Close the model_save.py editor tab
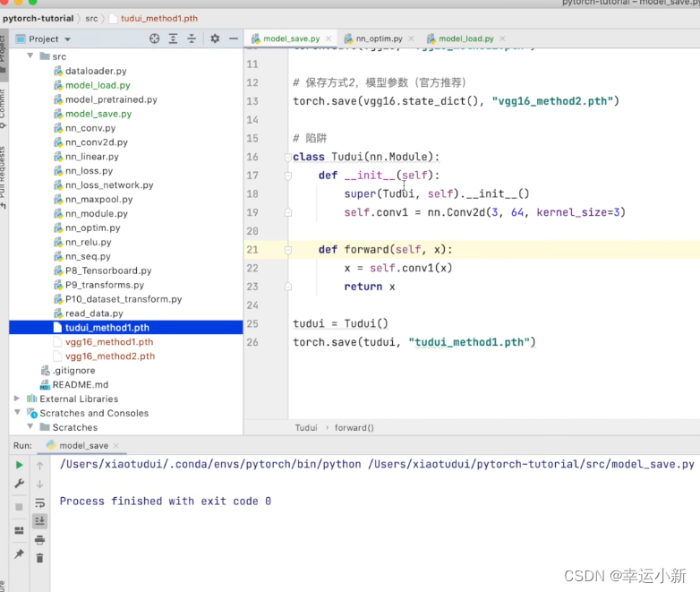Image resolution: width=700 pixels, height=592 pixels. pyautogui.click(x=328, y=39)
